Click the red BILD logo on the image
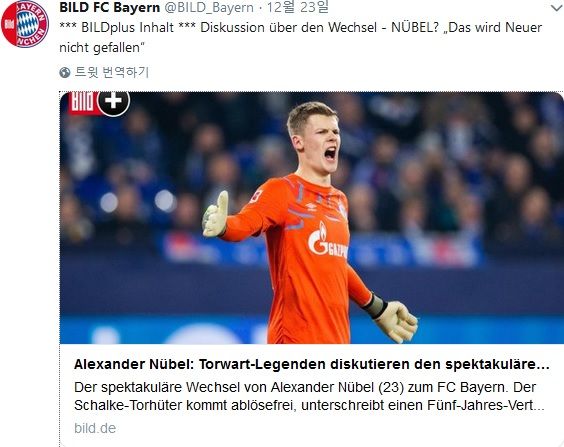This screenshot has height=447, width=564. pos(83,103)
